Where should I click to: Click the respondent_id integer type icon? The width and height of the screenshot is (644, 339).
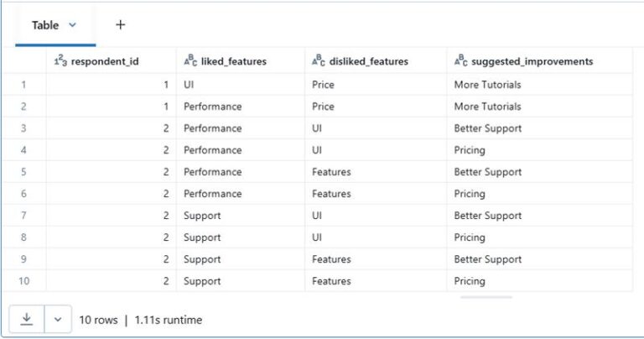point(60,61)
